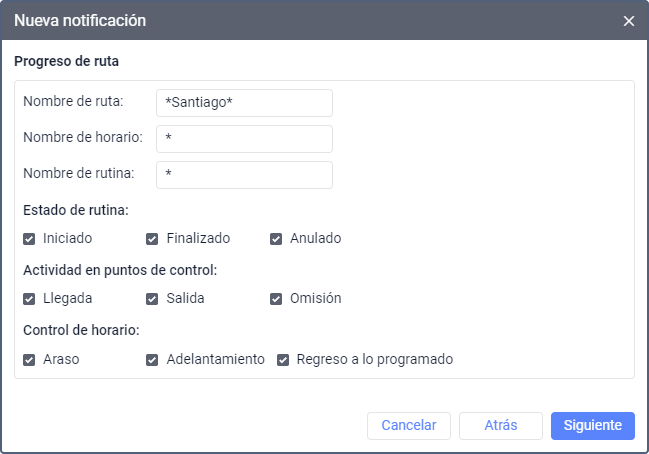This screenshot has height=454, width=649.
Task: Toggle the Salida checkbox
Action: click(153, 299)
